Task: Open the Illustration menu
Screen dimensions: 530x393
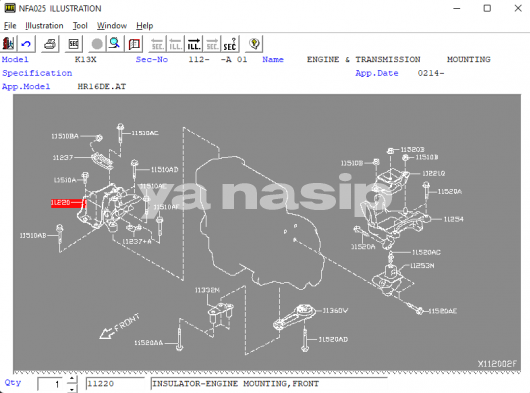Action: (x=44, y=26)
